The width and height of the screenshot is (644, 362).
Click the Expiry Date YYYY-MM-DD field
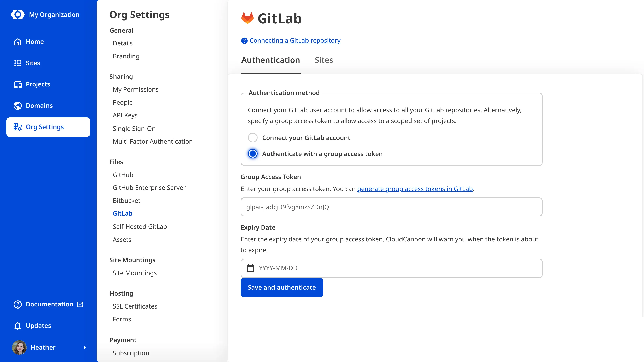coord(391,268)
